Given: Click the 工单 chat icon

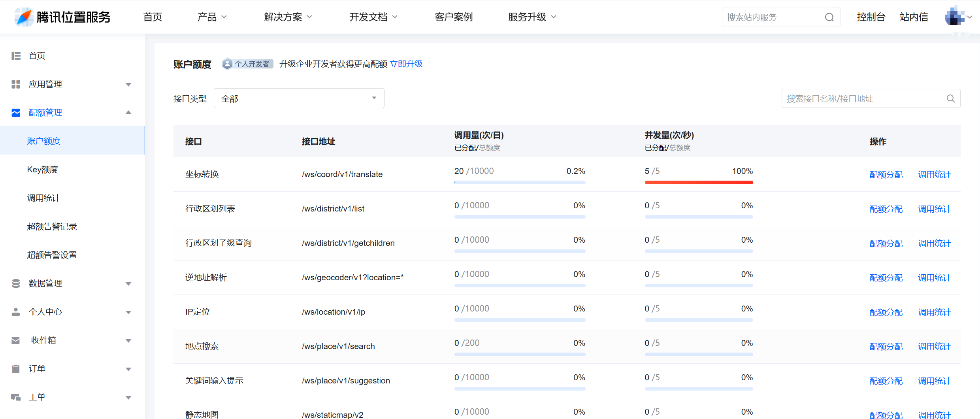Looking at the screenshot, I should coord(16,397).
